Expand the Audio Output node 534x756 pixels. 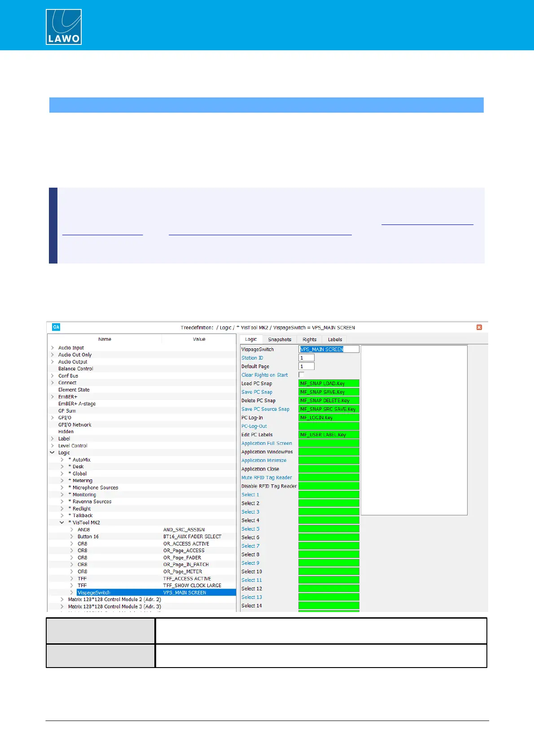[53, 362]
